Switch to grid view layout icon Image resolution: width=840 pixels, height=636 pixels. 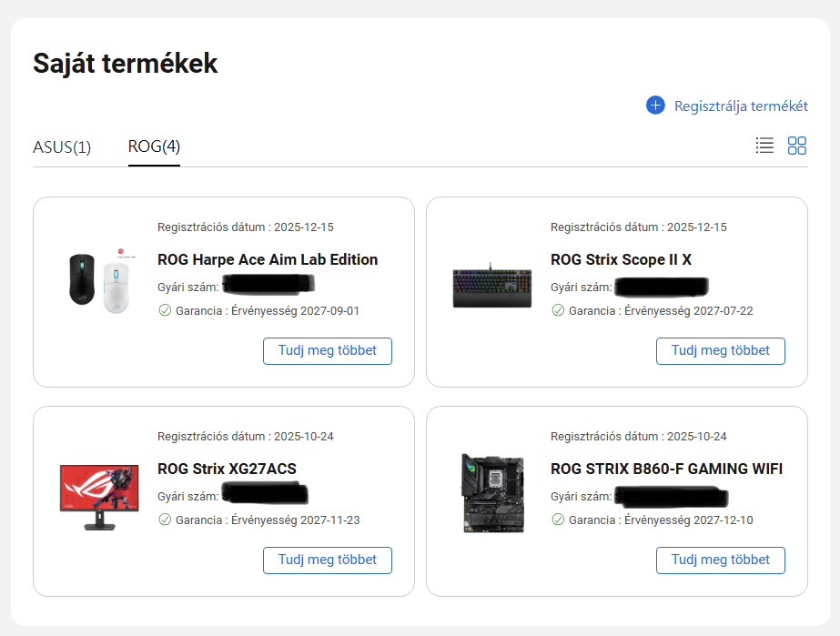pyautogui.click(x=797, y=146)
